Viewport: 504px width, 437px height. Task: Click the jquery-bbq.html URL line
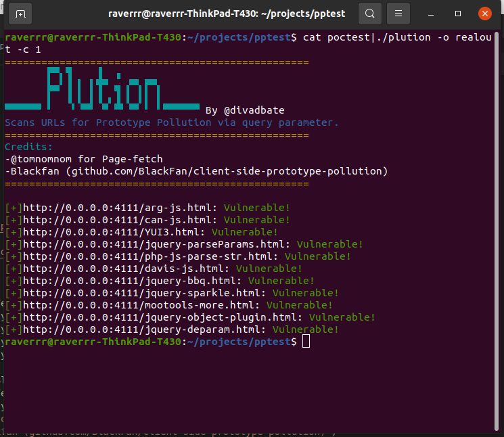tap(160, 281)
